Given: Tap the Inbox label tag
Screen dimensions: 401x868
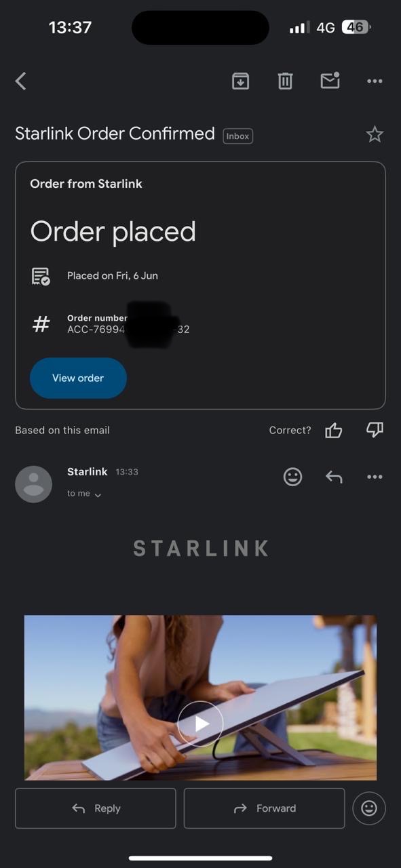Looking at the screenshot, I should click(x=237, y=136).
